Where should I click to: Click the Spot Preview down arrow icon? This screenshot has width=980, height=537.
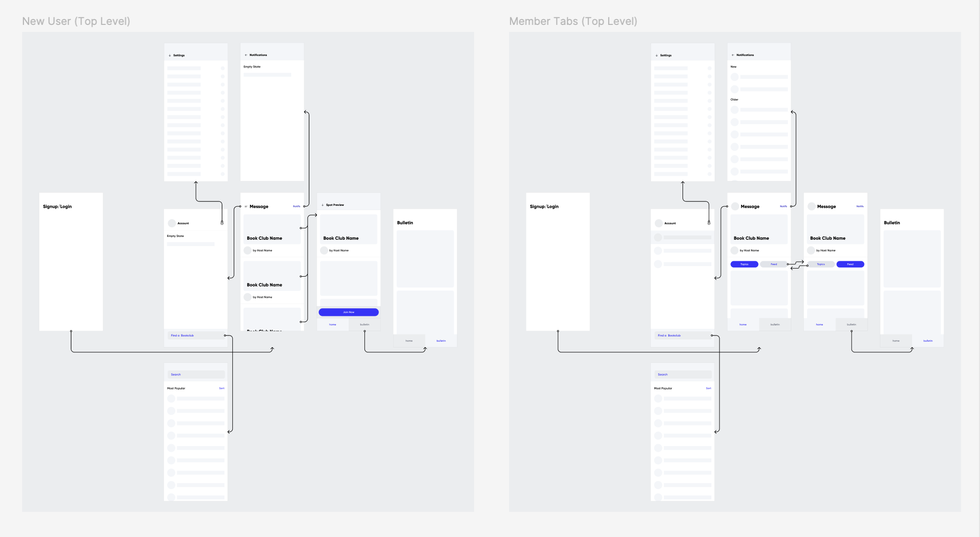(x=322, y=205)
